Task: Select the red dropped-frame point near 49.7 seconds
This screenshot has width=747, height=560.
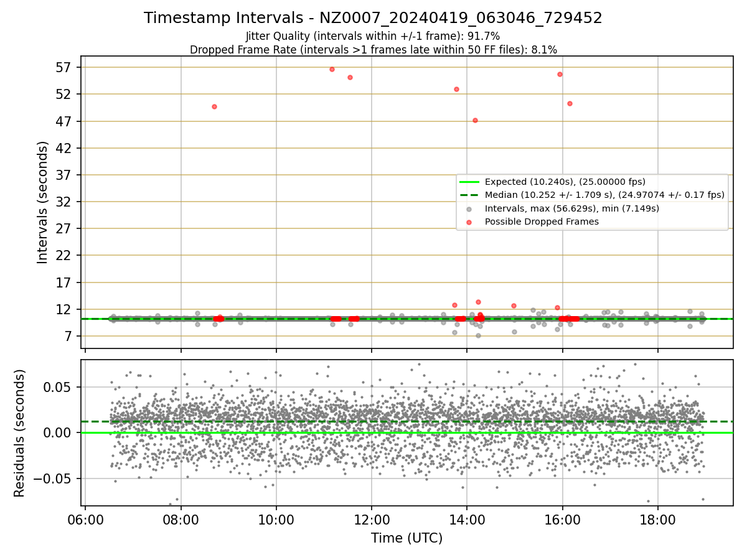Action: (x=214, y=106)
